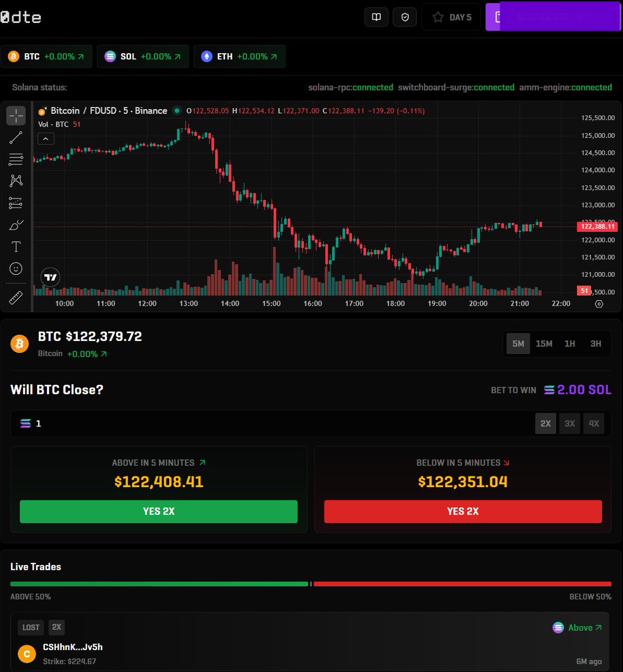Viewport: 623px width, 672px height.
Task: Switch to the 1H timeframe tab
Action: 570,343
